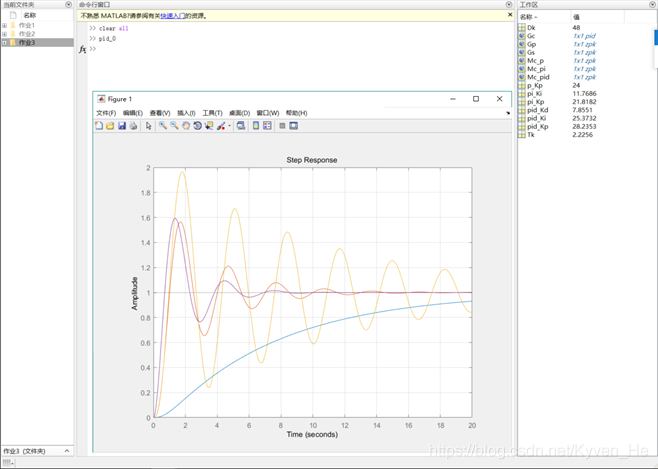Open the 查看(V) menu in Figure 1
The image size is (658, 469).
(160, 113)
